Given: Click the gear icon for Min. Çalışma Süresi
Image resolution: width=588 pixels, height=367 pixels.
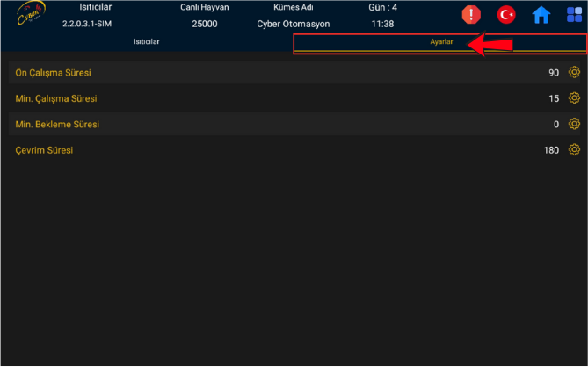Looking at the screenshot, I should coord(574,98).
